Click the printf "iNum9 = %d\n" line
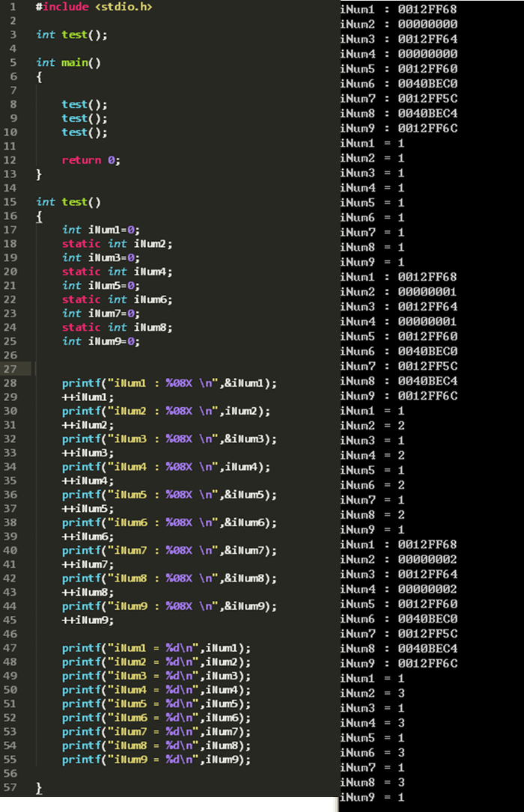Image resolution: width=524 pixels, height=812 pixels. click(x=156, y=760)
